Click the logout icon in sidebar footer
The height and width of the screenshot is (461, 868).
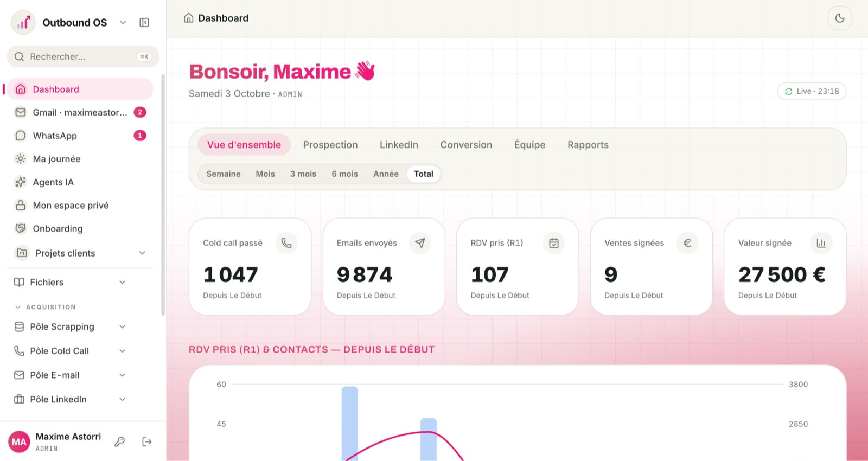pyautogui.click(x=147, y=442)
